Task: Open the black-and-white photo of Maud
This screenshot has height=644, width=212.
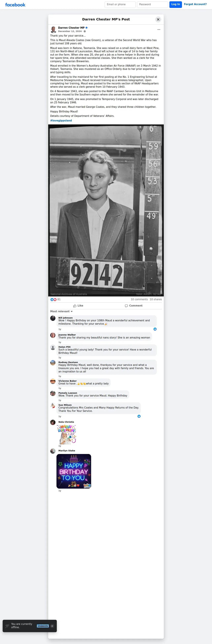Action: [106, 210]
